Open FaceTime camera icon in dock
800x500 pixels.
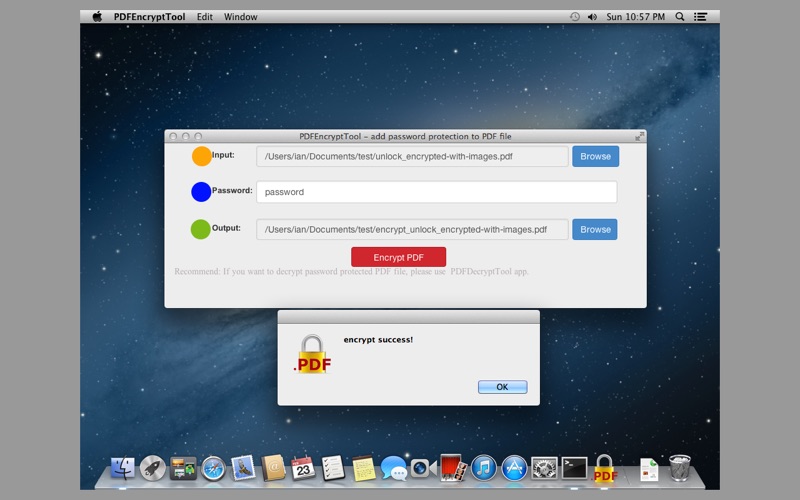point(423,468)
